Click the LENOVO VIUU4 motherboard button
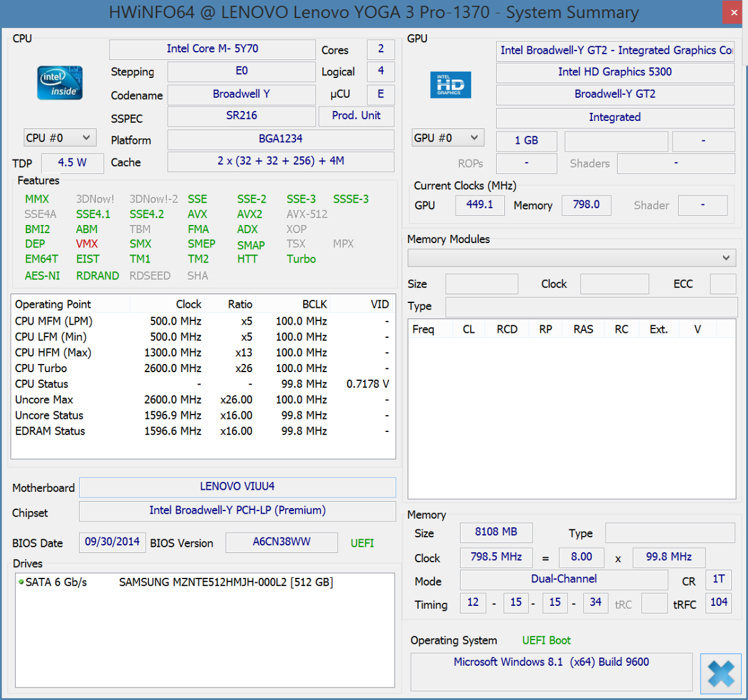Screen dimensions: 748x700 tap(237, 487)
